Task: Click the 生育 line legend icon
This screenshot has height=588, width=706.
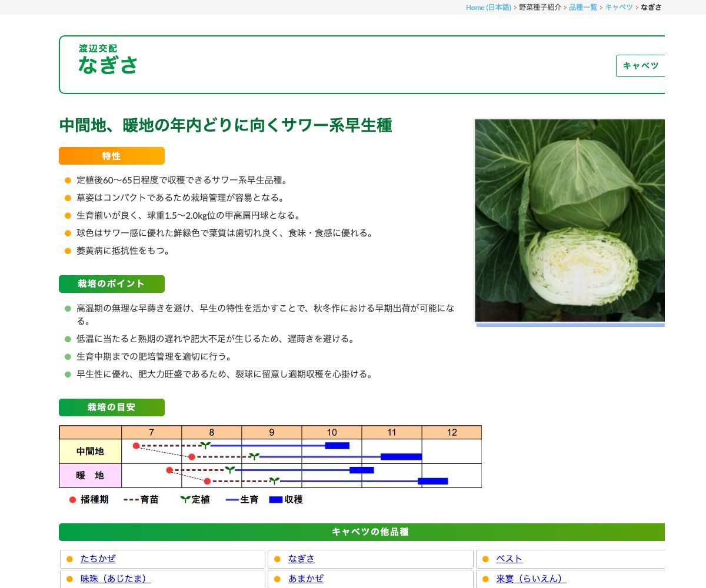Action: [231, 500]
